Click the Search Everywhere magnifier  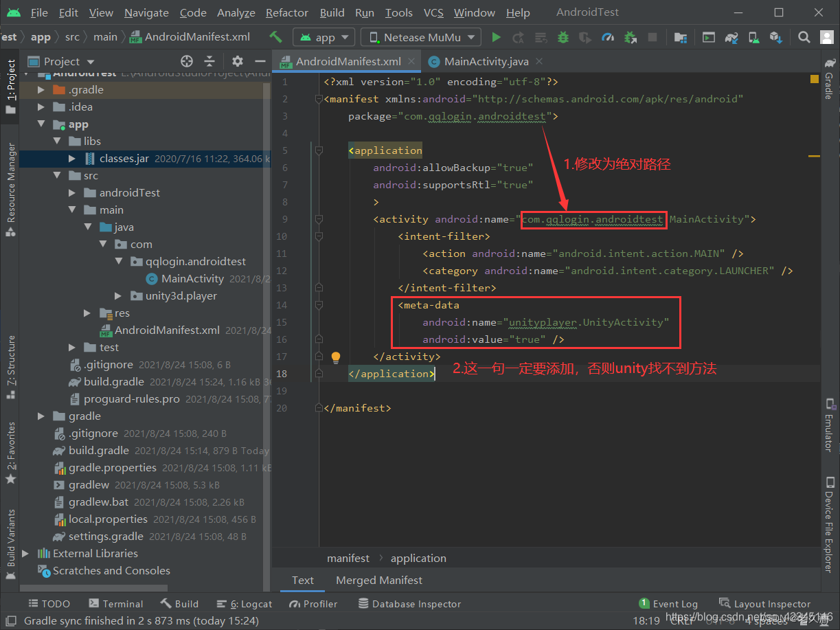click(x=804, y=37)
